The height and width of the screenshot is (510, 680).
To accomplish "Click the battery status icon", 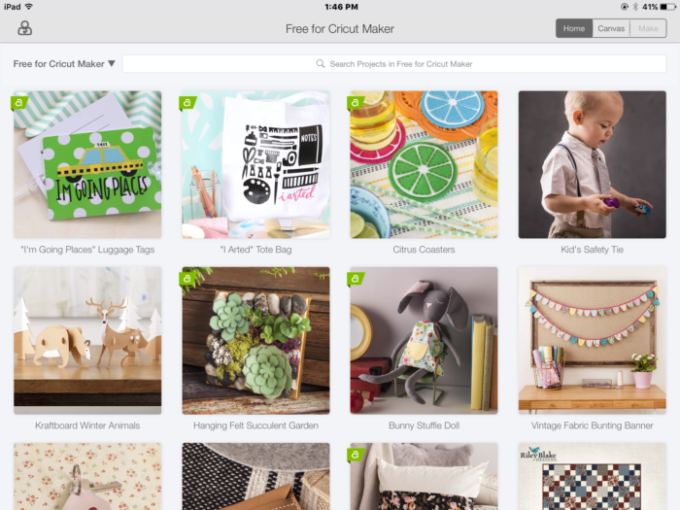I will [x=668, y=7].
